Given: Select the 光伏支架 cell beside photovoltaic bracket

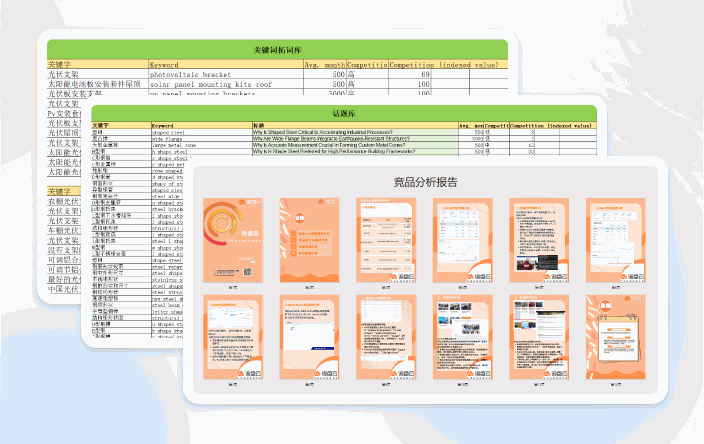Looking at the screenshot, I should coord(97,75).
